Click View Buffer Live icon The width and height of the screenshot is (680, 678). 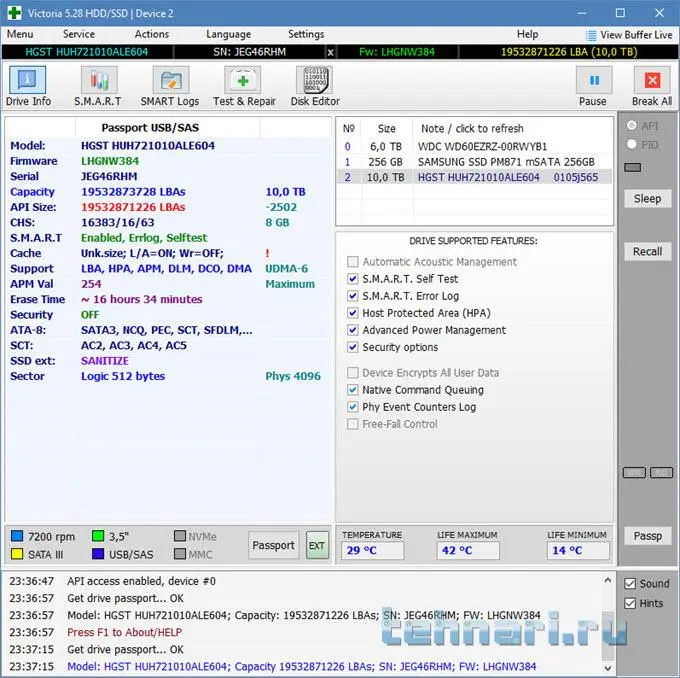point(591,35)
